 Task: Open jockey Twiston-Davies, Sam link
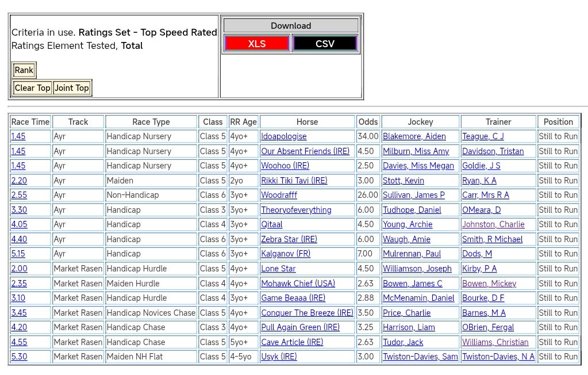tap(420, 357)
